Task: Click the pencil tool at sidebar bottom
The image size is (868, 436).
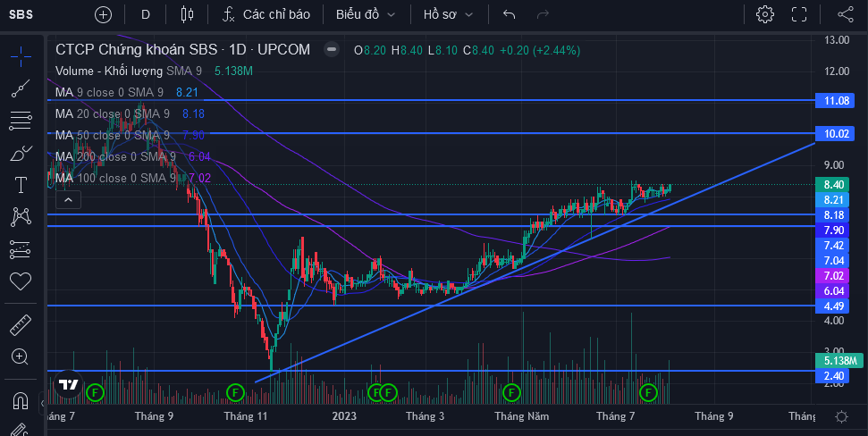Action: 21,430
